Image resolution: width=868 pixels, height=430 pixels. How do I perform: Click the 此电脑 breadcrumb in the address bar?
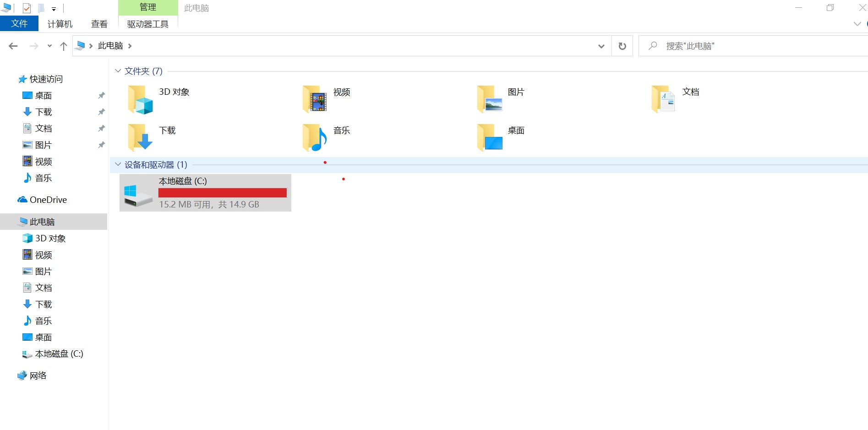click(x=110, y=46)
